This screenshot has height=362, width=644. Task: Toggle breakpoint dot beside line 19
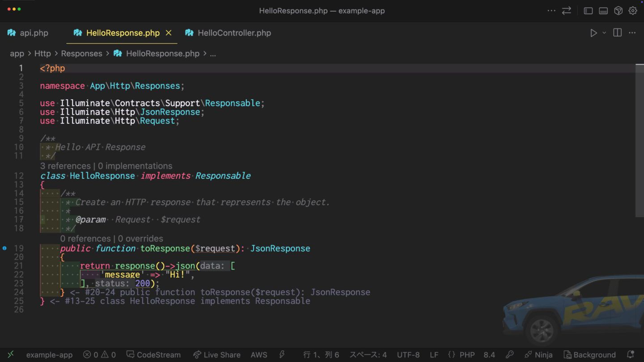coord(4,248)
